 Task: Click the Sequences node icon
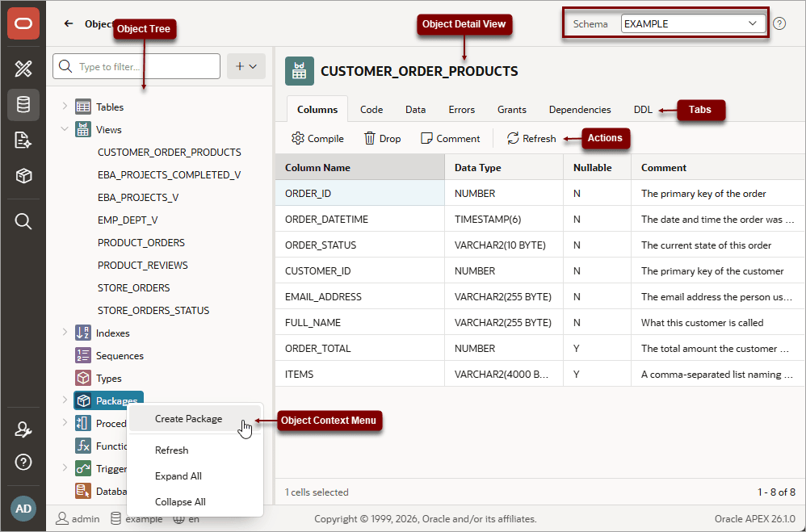click(x=83, y=356)
